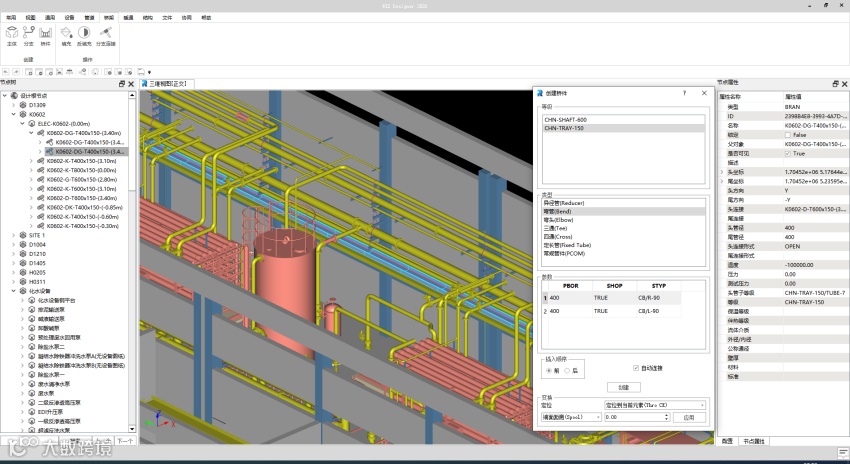The image size is (850, 464).
Task: Toggle the 是否可见 True checkbox
Action: 788,153
